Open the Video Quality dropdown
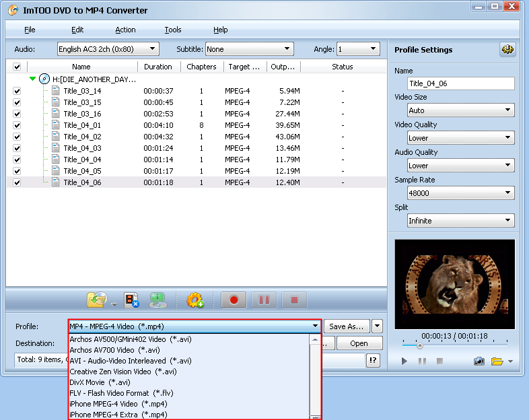529x420 pixels. pyautogui.click(x=461, y=137)
